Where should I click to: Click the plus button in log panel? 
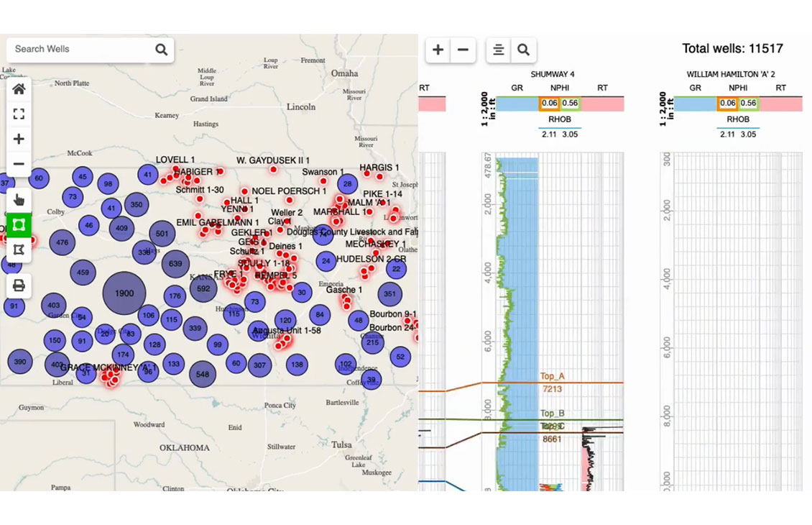(x=438, y=50)
